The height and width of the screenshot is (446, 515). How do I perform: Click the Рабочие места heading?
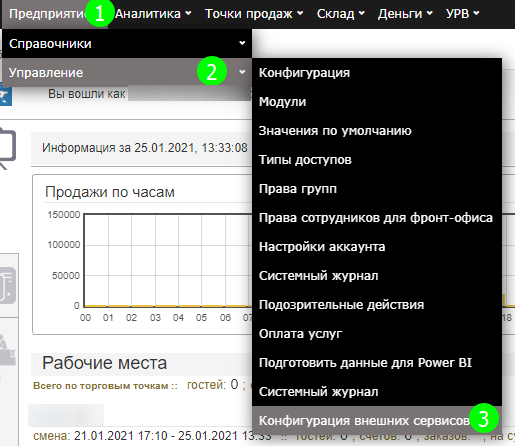pos(104,363)
